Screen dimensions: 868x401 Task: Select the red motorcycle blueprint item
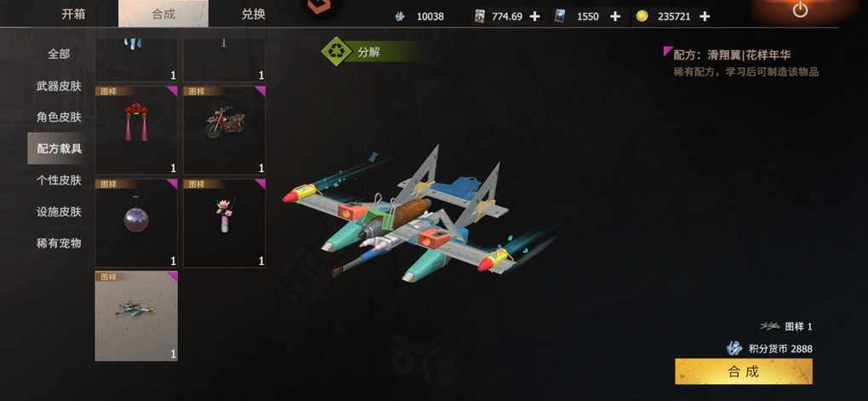click(x=224, y=129)
